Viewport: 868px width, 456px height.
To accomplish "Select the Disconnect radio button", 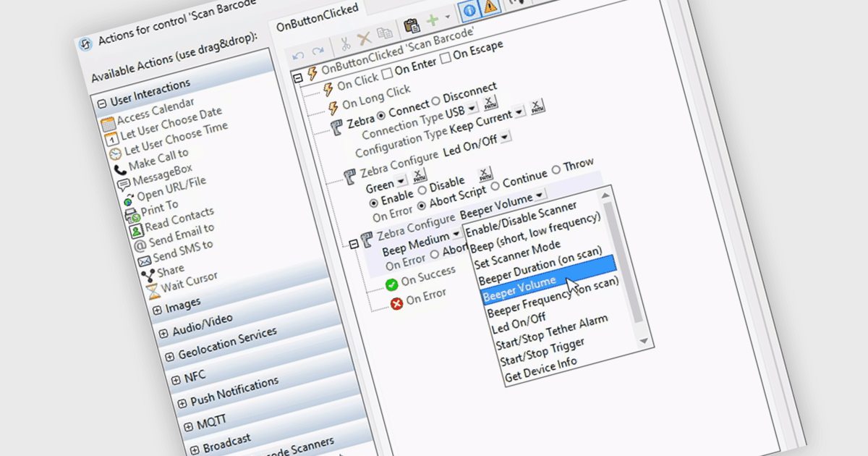I will click(436, 102).
